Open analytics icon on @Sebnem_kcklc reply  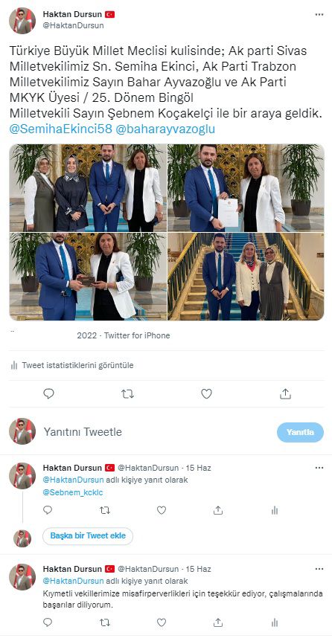tap(275, 510)
